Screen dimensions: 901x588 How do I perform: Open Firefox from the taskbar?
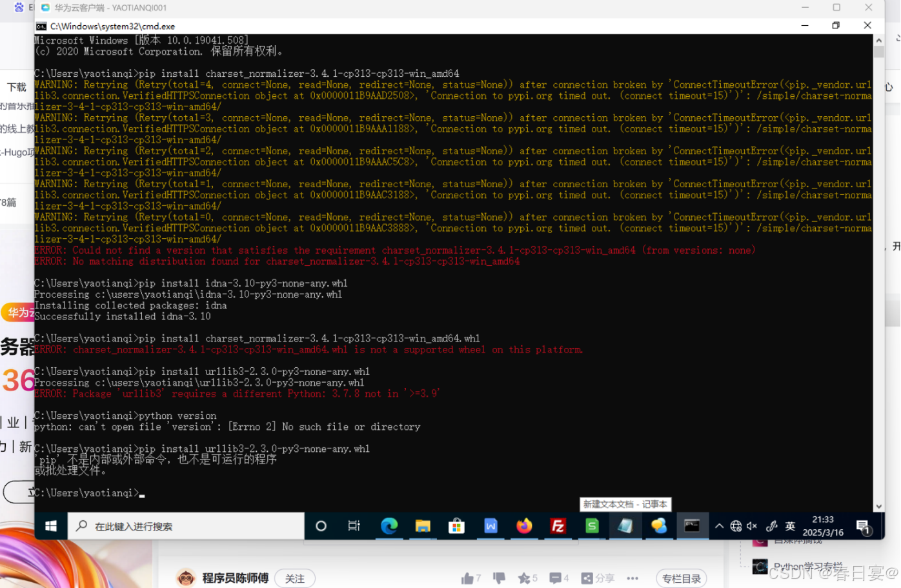point(524,526)
